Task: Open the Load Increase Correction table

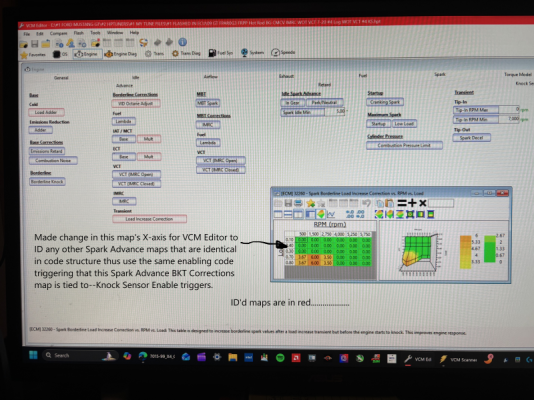Action: tap(150, 219)
